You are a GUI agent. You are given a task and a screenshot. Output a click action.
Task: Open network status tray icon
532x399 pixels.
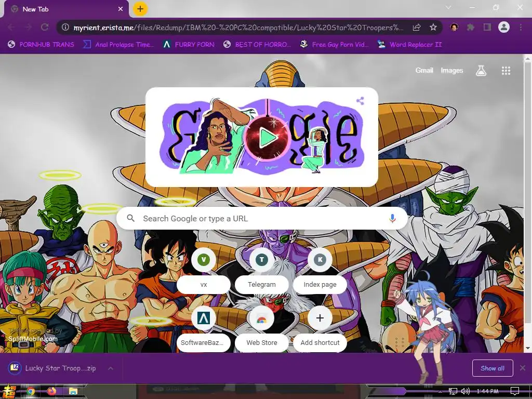(x=453, y=391)
